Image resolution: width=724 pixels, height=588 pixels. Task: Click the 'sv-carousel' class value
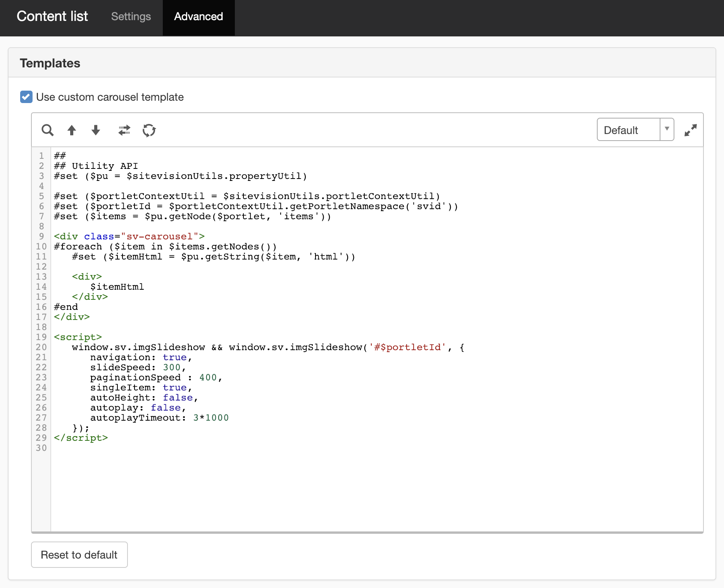pyautogui.click(x=160, y=236)
